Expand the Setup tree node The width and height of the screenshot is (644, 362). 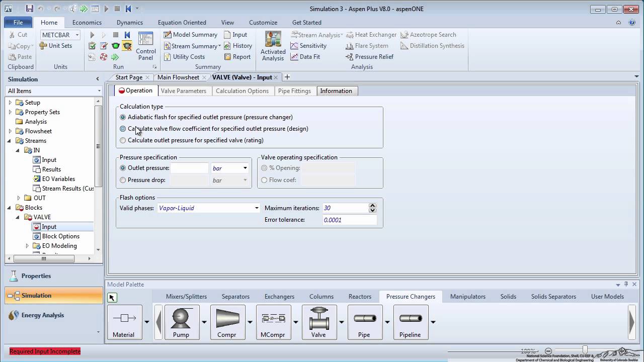[x=10, y=103]
